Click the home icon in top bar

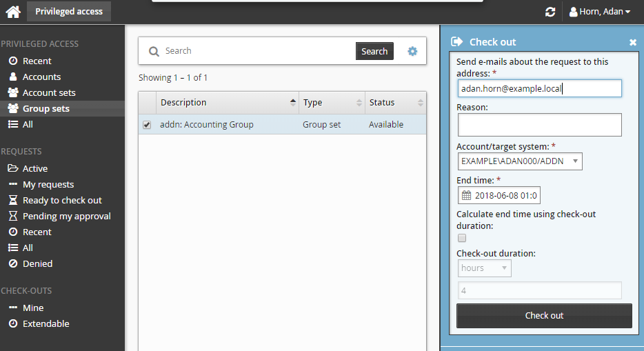tap(13, 12)
